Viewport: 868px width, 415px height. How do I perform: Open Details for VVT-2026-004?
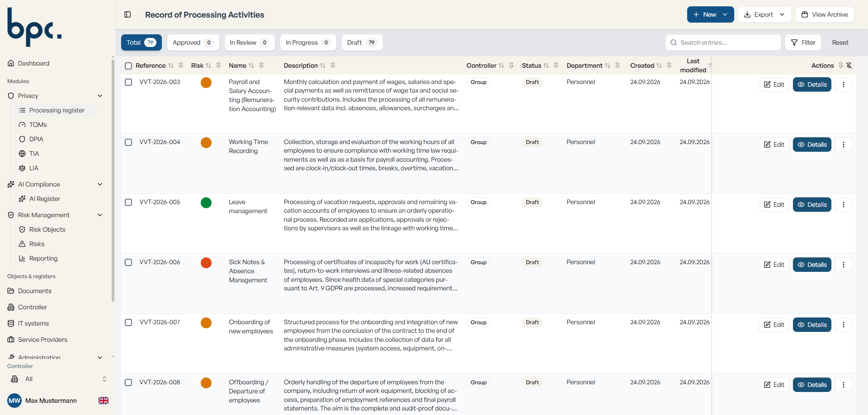[x=812, y=145]
